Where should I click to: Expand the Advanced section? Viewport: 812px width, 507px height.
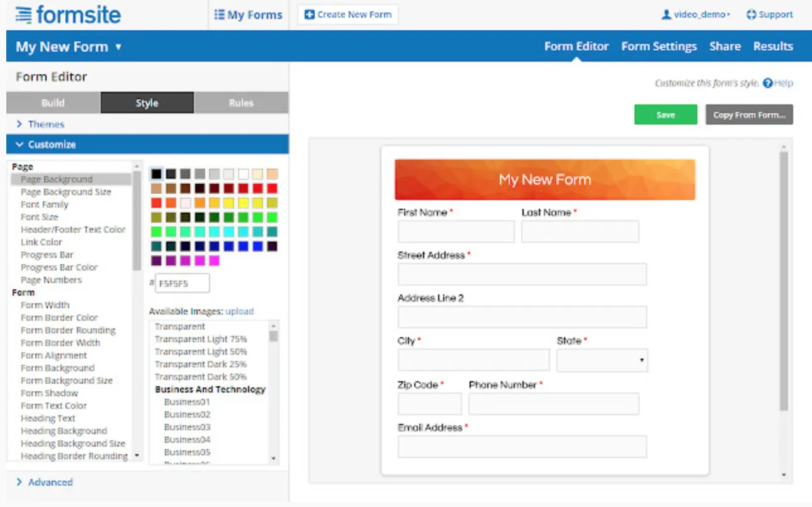[50, 482]
